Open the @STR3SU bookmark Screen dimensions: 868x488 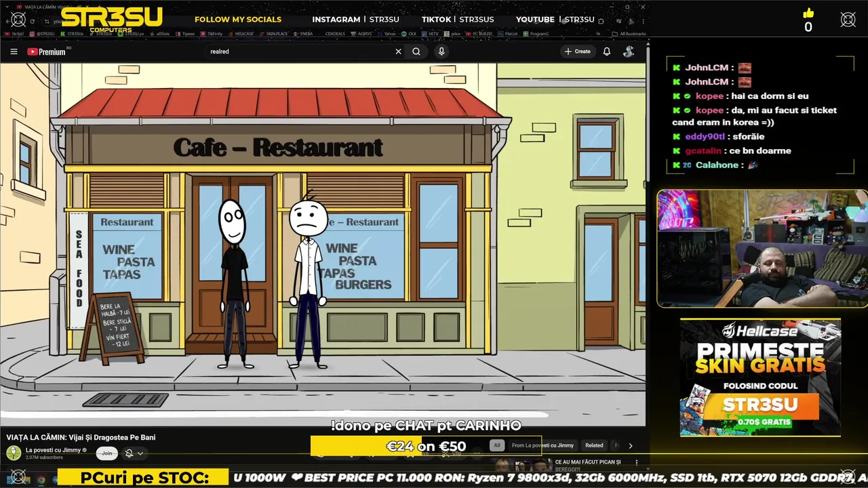pyautogui.click(x=43, y=33)
